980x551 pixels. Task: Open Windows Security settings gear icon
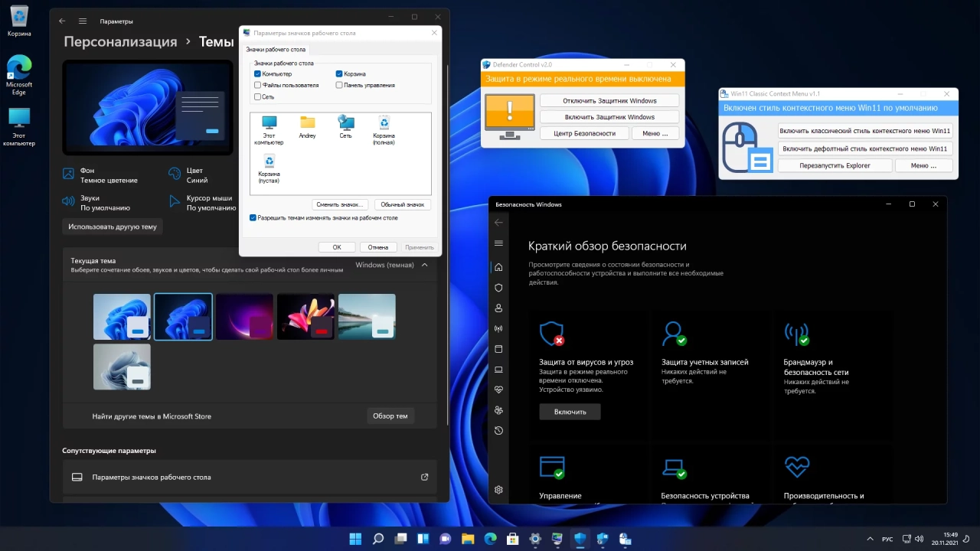pyautogui.click(x=498, y=490)
